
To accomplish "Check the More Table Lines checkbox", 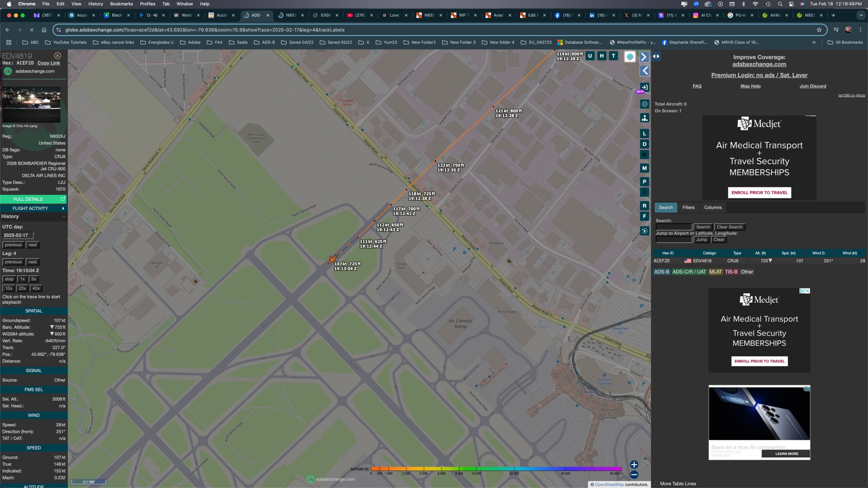I will pyautogui.click(x=656, y=484).
